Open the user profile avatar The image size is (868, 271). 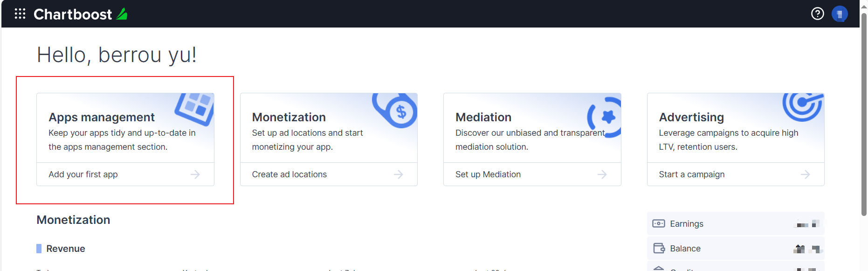click(x=839, y=14)
